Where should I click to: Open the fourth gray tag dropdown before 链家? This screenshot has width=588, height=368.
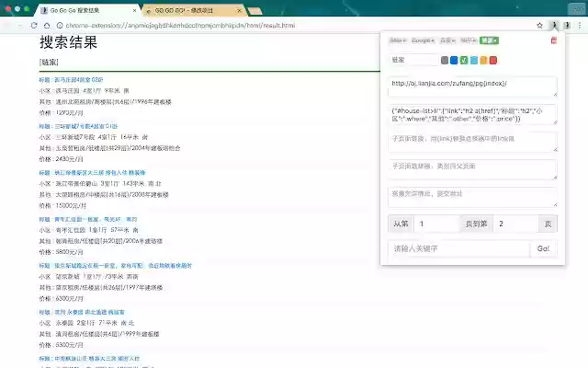[x=469, y=40]
